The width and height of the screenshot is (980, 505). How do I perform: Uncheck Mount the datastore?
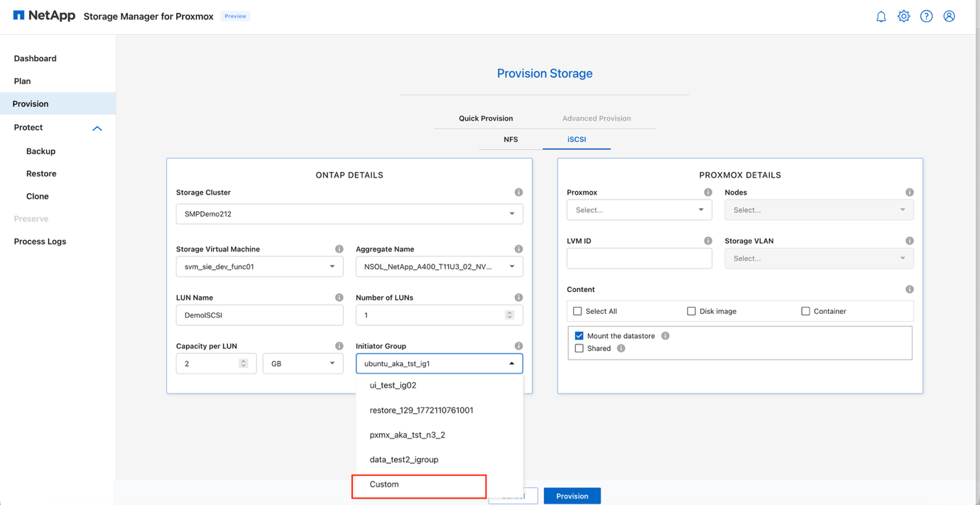pyautogui.click(x=579, y=335)
